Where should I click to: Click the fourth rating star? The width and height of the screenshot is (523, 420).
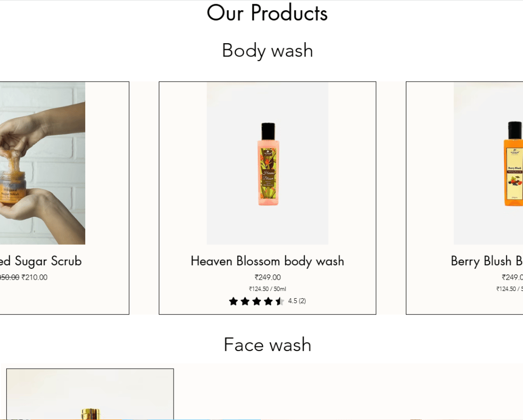coord(268,301)
